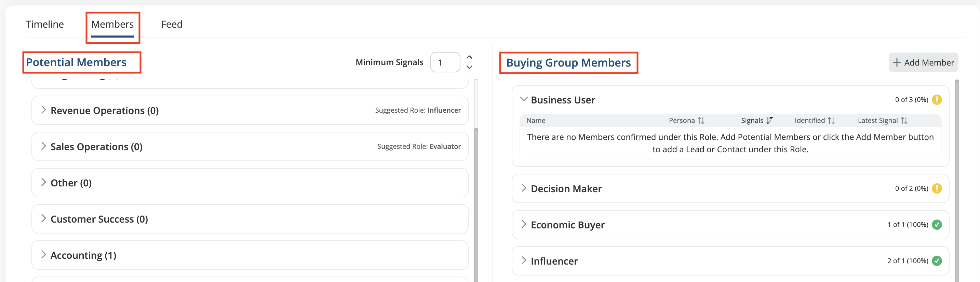Sort by Identified column arrows icon
The width and height of the screenshot is (980, 282).
point(831,121)
